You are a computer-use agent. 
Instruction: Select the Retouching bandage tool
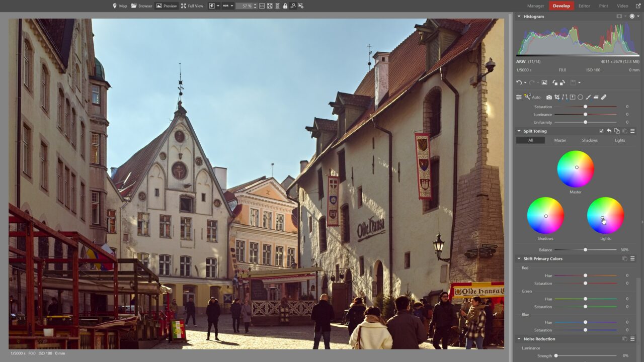[604, 97]
